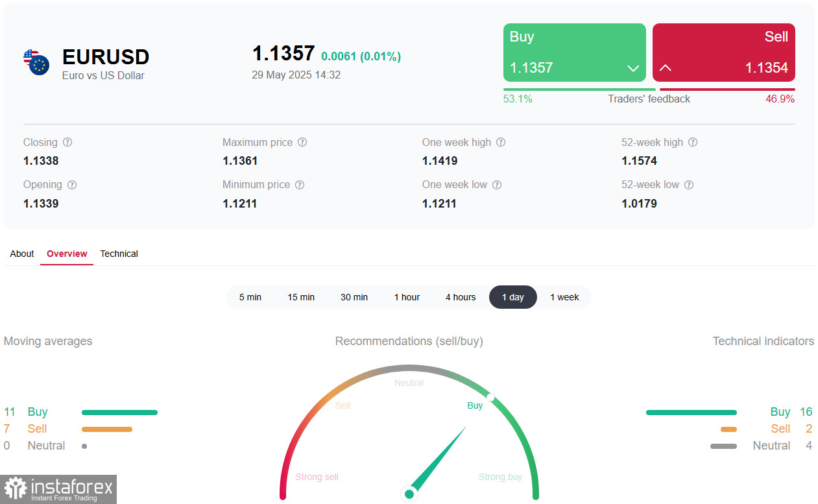Image resolution: width=818 pixels, height=504 pixels.
Task: Click the EURUSD flag pair icon
Action: [36, 62]
